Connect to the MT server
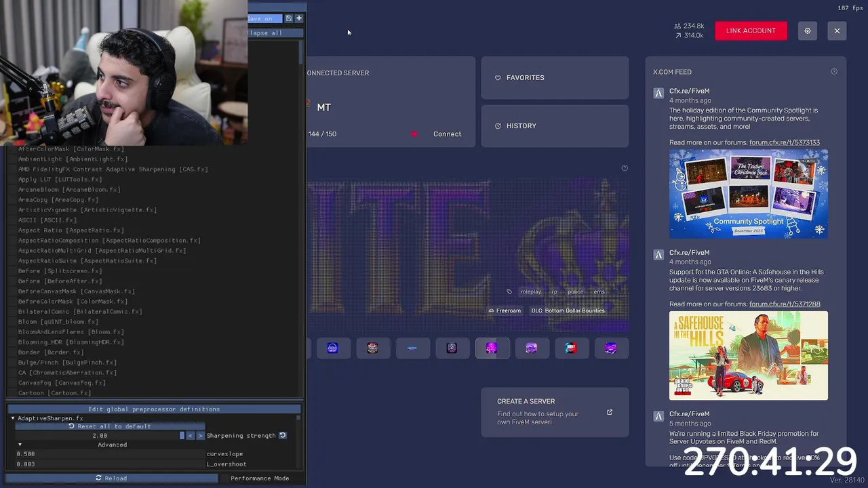 coord(447,134)
